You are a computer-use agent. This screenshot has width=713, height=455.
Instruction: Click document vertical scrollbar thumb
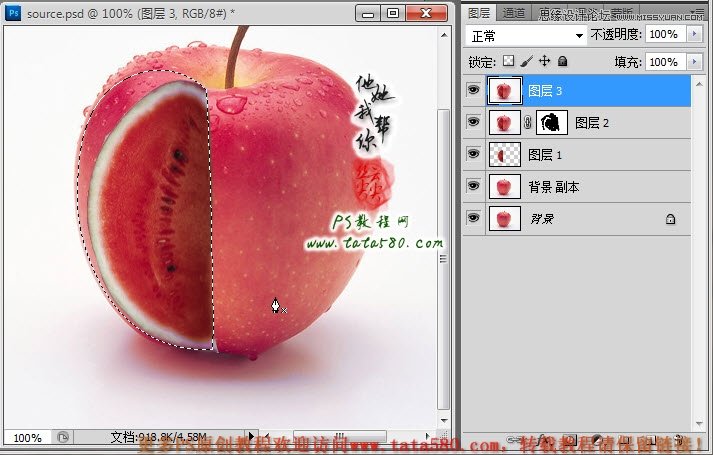pos(443,259)
